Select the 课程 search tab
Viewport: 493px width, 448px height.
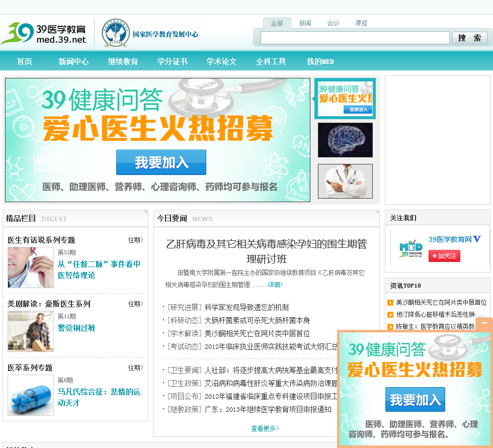[361, 23]
